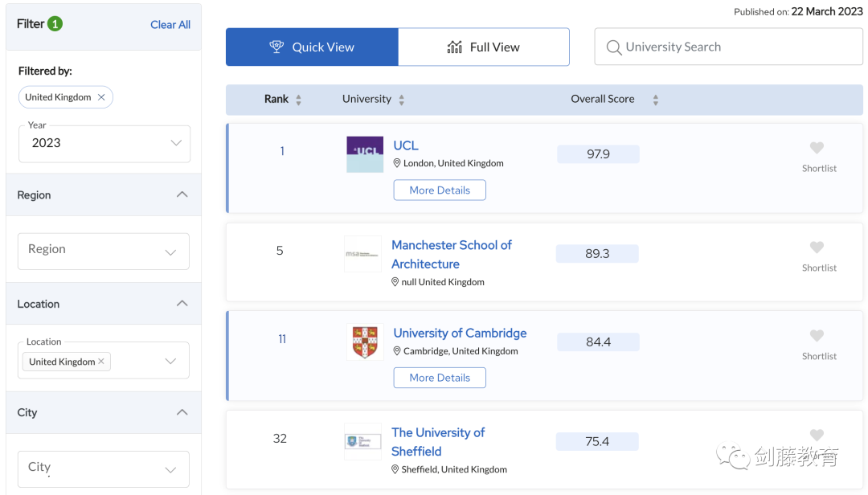Shortlist UCL with heart icon
Viewport: 868px width, 495px height.
(817, 148)
